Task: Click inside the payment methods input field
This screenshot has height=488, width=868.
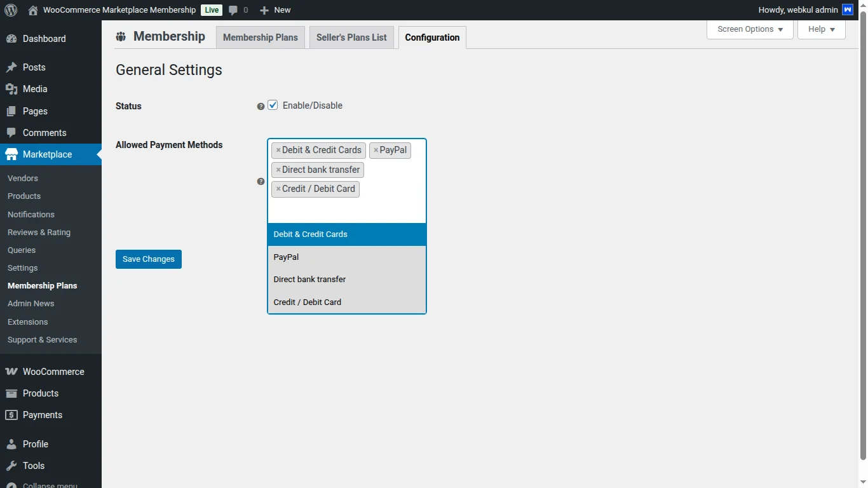Action: (x=346, y=210)
